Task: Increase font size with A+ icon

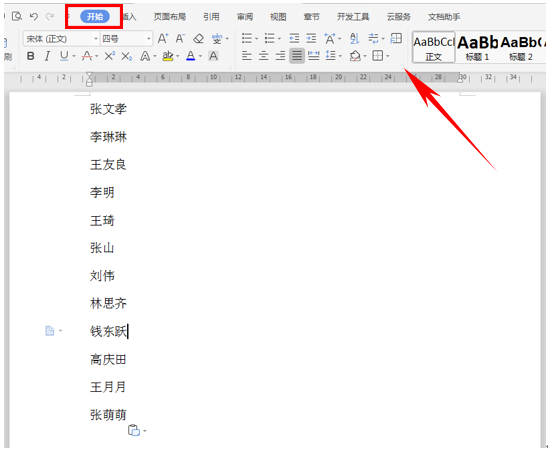Action: click(163, 38)
